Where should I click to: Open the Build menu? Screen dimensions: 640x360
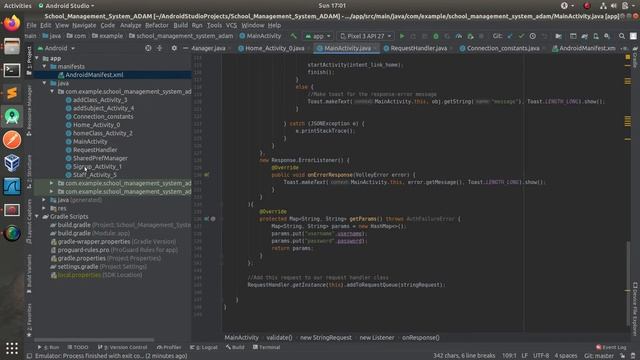click(180, 25)
